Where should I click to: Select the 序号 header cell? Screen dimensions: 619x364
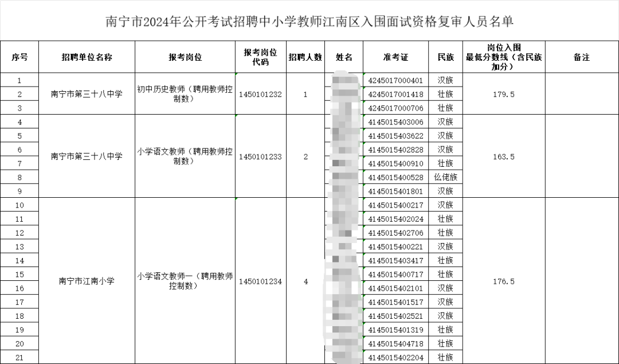19,57
